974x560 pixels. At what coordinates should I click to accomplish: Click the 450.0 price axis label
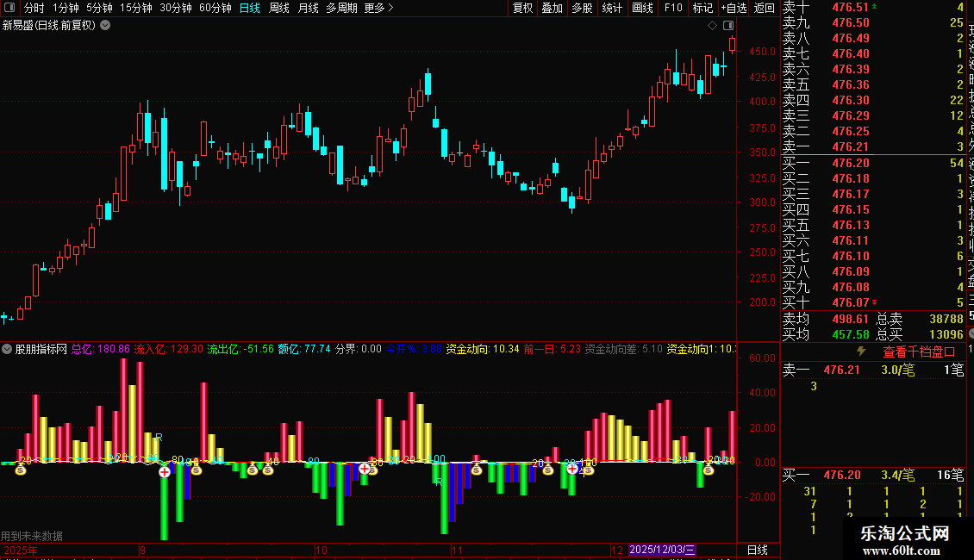point(762,52)
